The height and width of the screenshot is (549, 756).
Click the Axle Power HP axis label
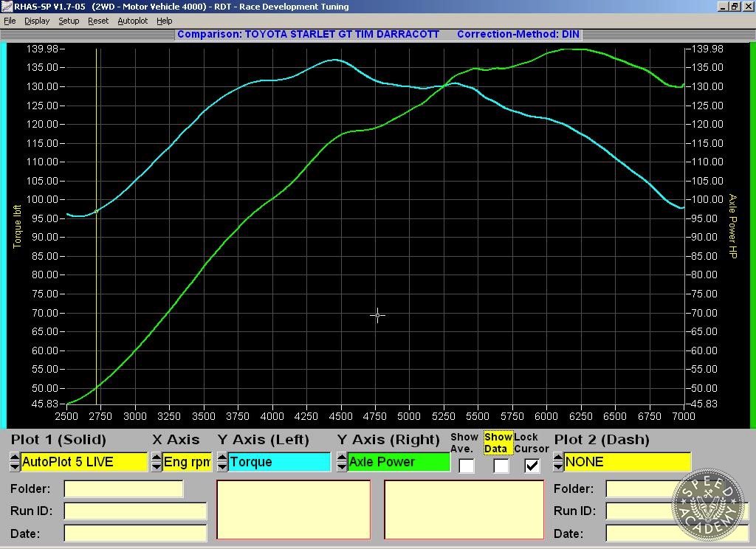click(x=733, y=226)
